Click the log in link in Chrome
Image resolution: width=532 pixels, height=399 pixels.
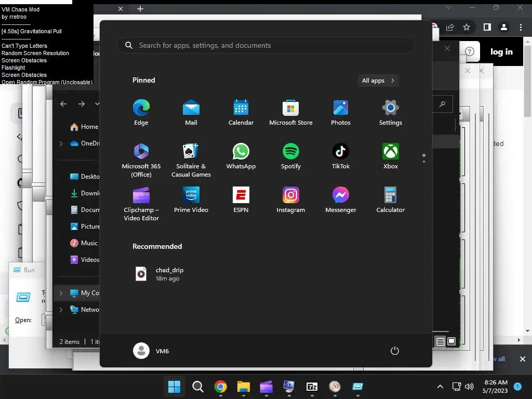point(501,52)
